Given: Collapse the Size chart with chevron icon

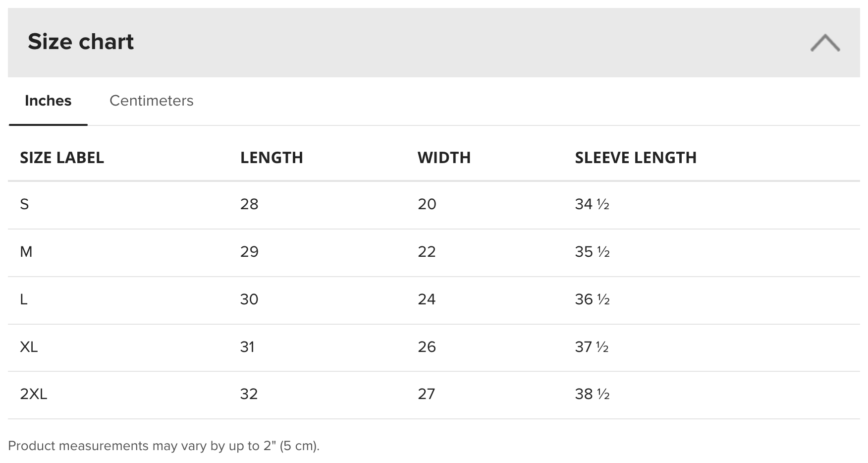Looking at the screenshot, I should coord(825,43).
